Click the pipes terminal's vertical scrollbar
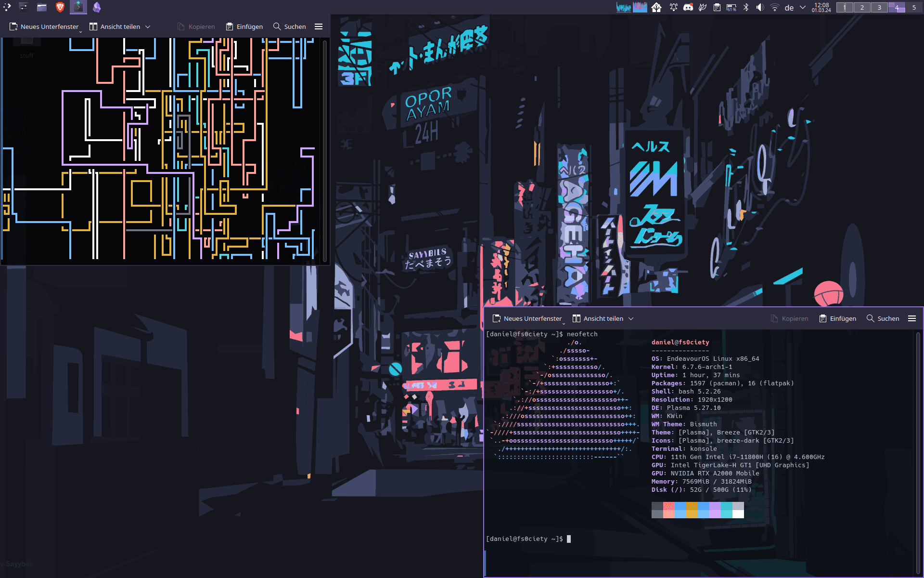 325,151
